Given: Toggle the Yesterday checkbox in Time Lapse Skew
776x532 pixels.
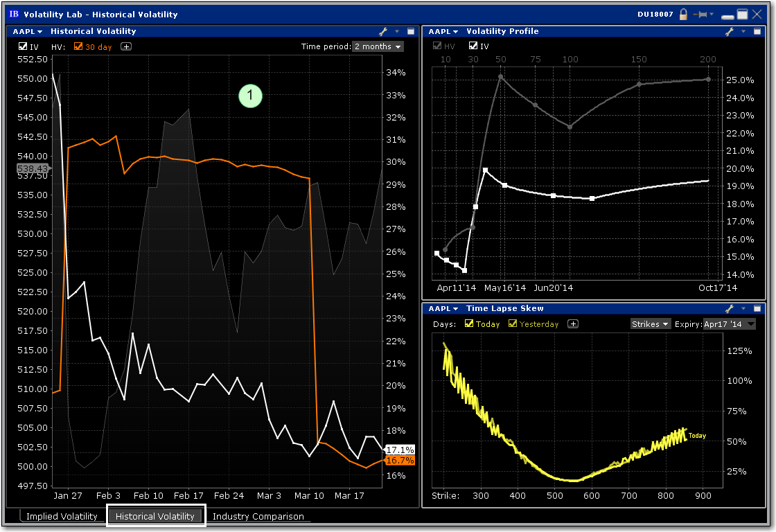Looking at the screenshot, I should 513,323.
